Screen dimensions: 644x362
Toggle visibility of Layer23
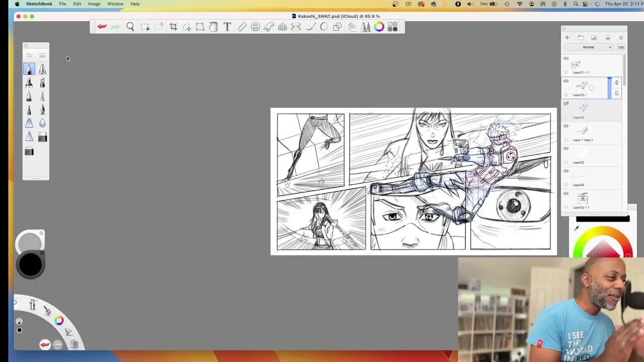click(566, 171)
